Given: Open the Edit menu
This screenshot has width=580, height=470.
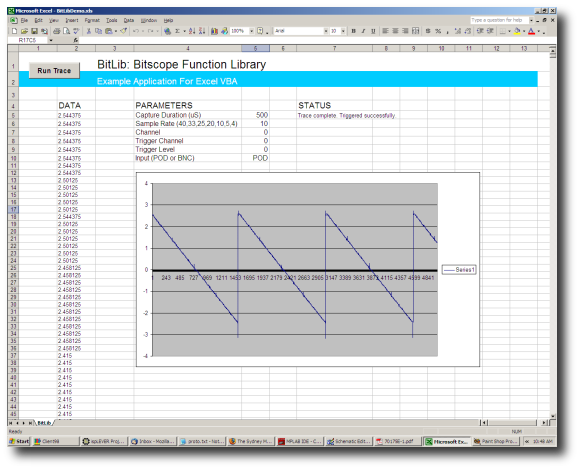Looking at the screenshot, I should pos(38,20).
